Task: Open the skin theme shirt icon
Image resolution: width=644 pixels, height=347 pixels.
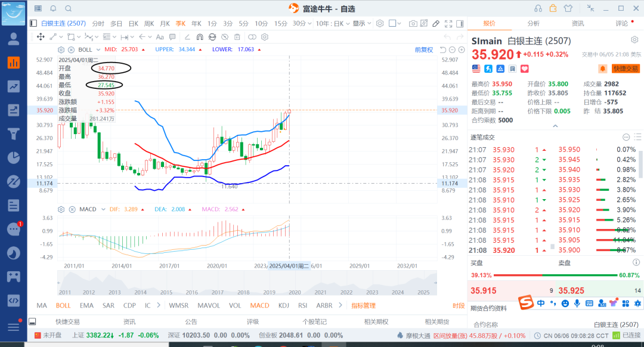Action: pyautogui.click(x=568, y=8)
